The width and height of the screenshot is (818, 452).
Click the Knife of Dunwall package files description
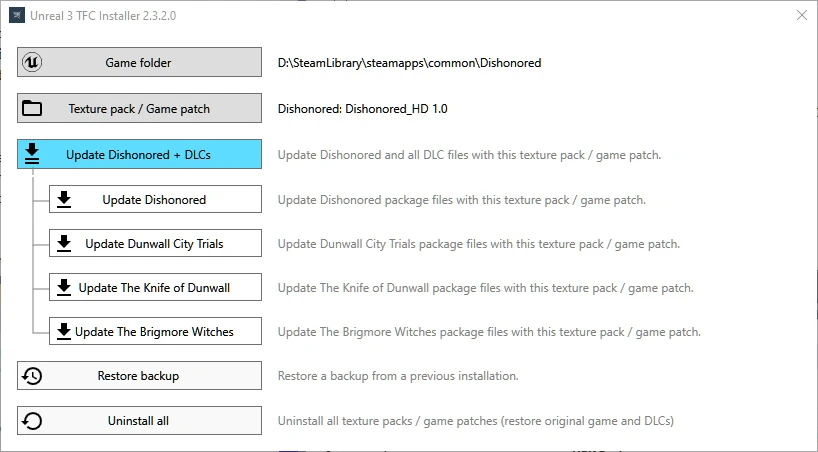tap(485, 288)
